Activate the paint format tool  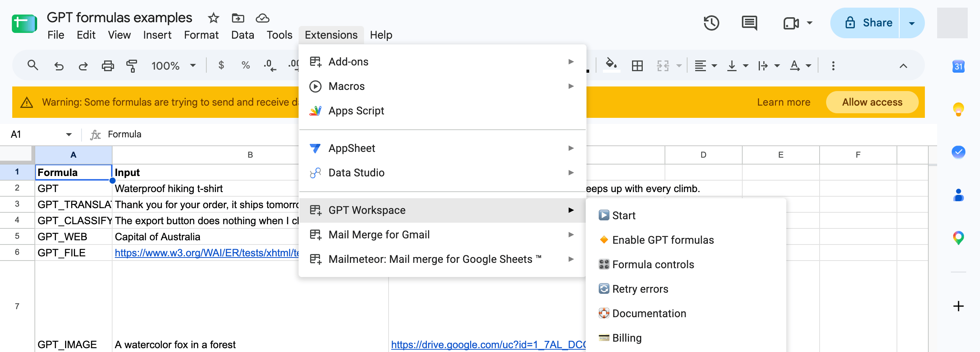pyautogui.click(x=132, y=66)
